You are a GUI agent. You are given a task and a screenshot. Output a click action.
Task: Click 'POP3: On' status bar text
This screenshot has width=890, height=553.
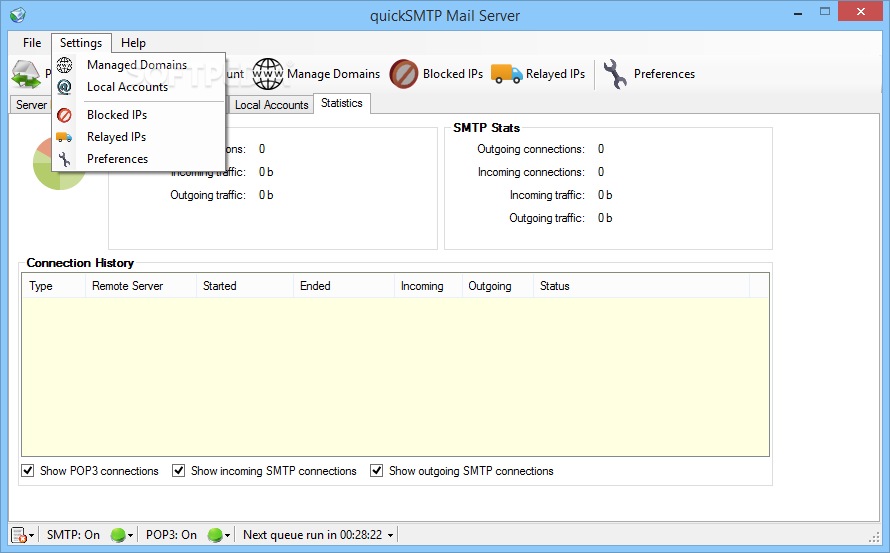coord(171,535)
